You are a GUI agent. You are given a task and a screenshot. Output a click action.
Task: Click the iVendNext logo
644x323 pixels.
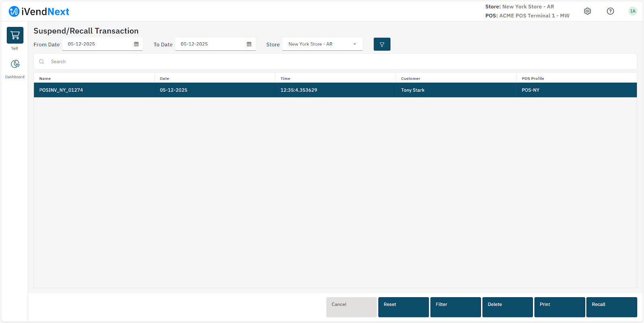tap(39, 12)
